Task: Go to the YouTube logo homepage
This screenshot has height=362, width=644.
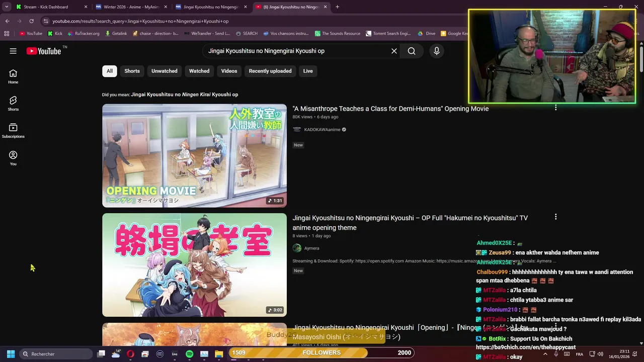Action: click(43, 51)
